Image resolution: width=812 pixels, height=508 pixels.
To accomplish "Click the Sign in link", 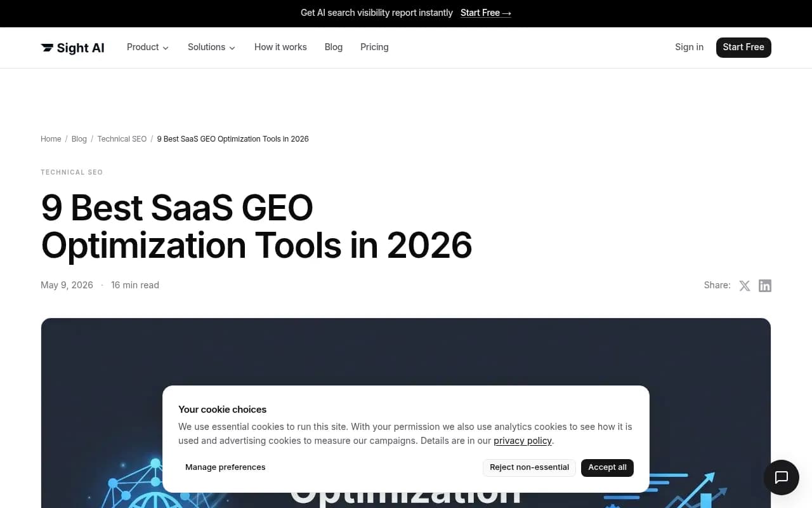I will click(x=689, y=47).
